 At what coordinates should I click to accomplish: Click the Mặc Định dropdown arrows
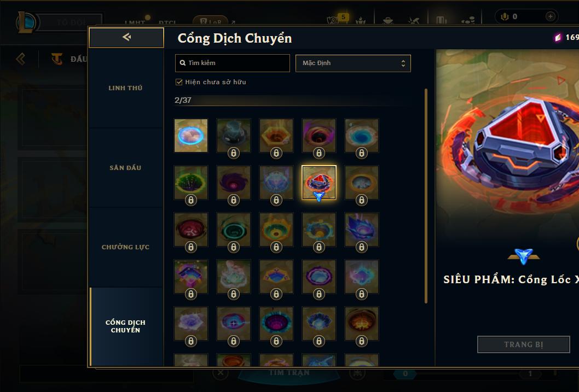(403, 63)
